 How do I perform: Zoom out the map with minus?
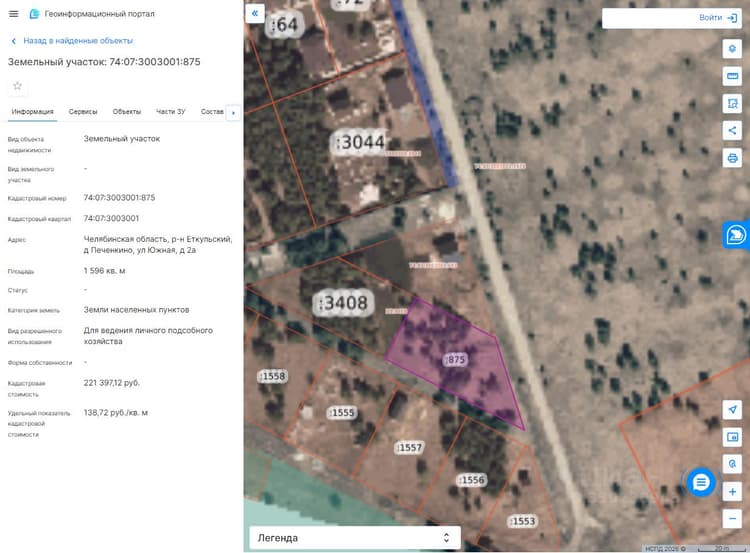[x=732, y=519]
